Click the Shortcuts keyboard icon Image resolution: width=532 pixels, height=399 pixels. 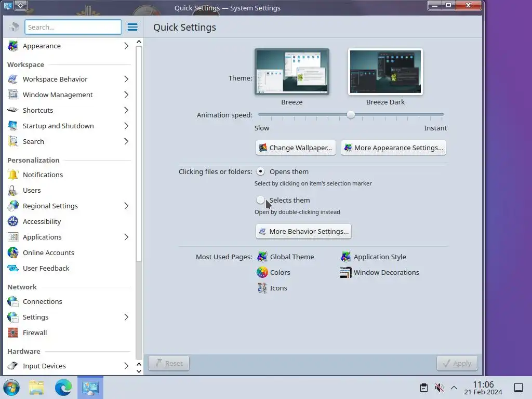coord(13,110)
